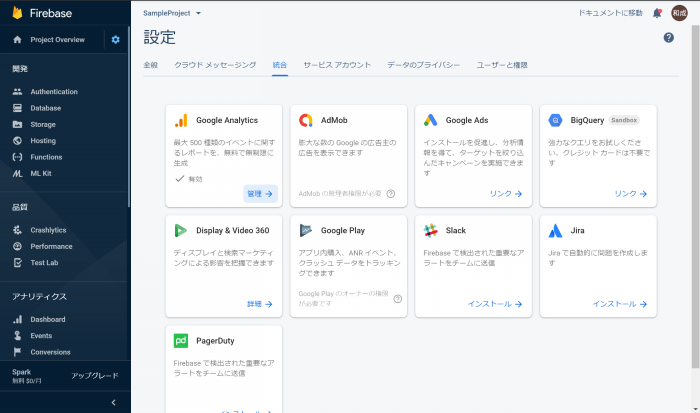The image size is (700, 413).
Task: Click the 開発 section heading
Action: 20,69
